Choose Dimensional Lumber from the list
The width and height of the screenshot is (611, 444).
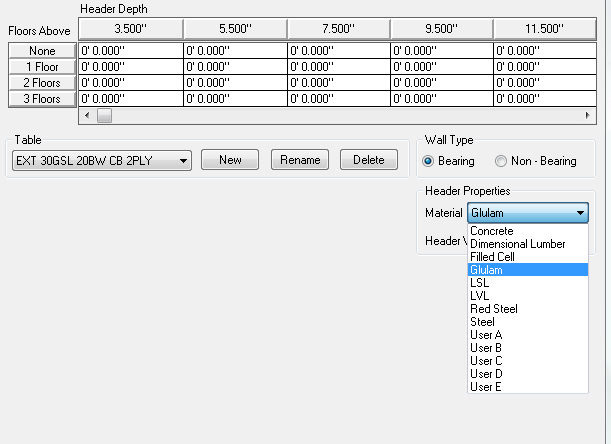(x=517, y=244)
